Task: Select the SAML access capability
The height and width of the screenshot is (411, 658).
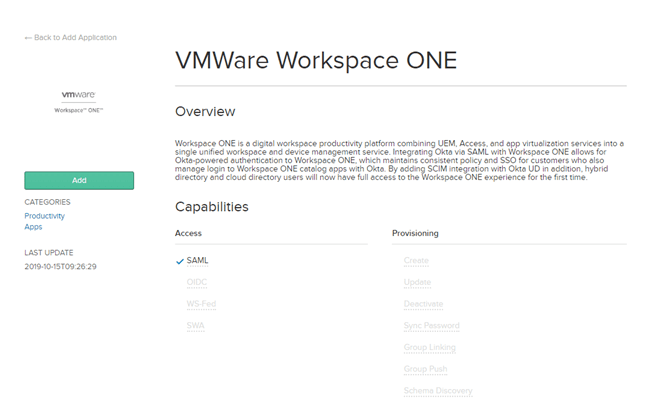Action: (x=197, y=261)
